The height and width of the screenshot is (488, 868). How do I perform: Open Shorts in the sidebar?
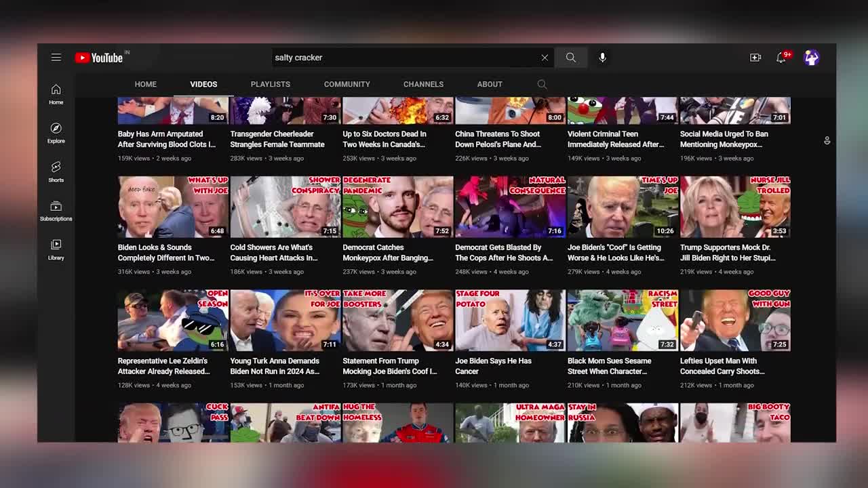[x=56, y=171]
